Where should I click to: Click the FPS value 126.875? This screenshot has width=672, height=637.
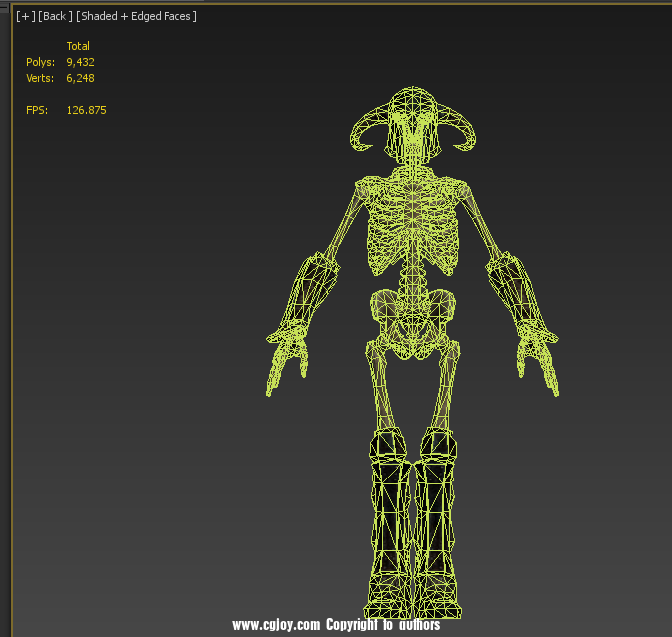pyautogui.click(x=86, y=110)
